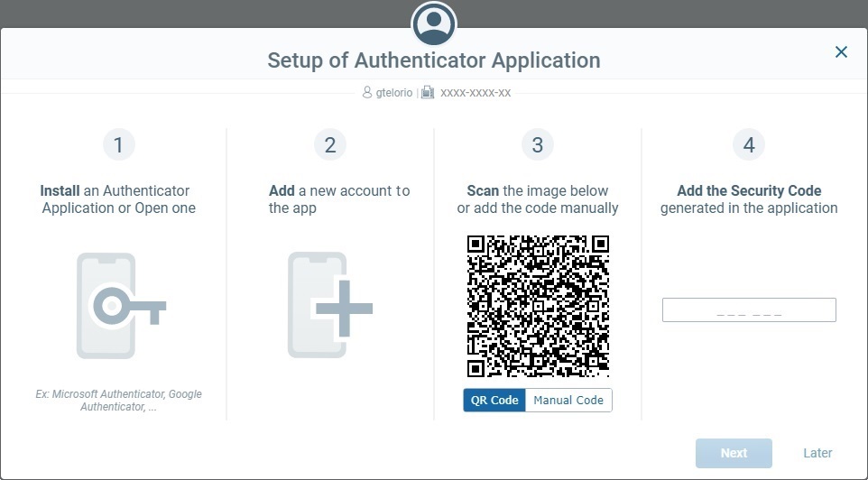The height and width of the screenshot is (480, 868).
Task: Click the QR code image
Action: 538,306
